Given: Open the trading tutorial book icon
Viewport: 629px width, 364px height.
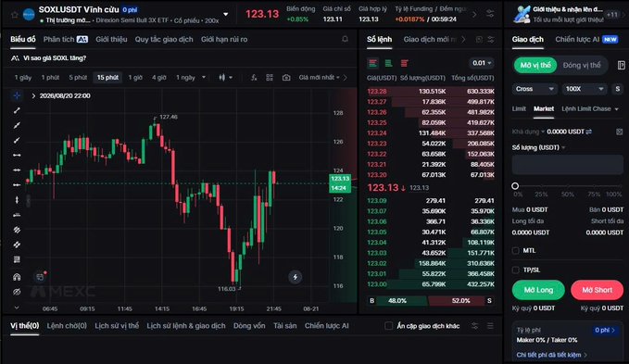Looking at the screenshot, I should pyautogui.click(x=621, y=65).
